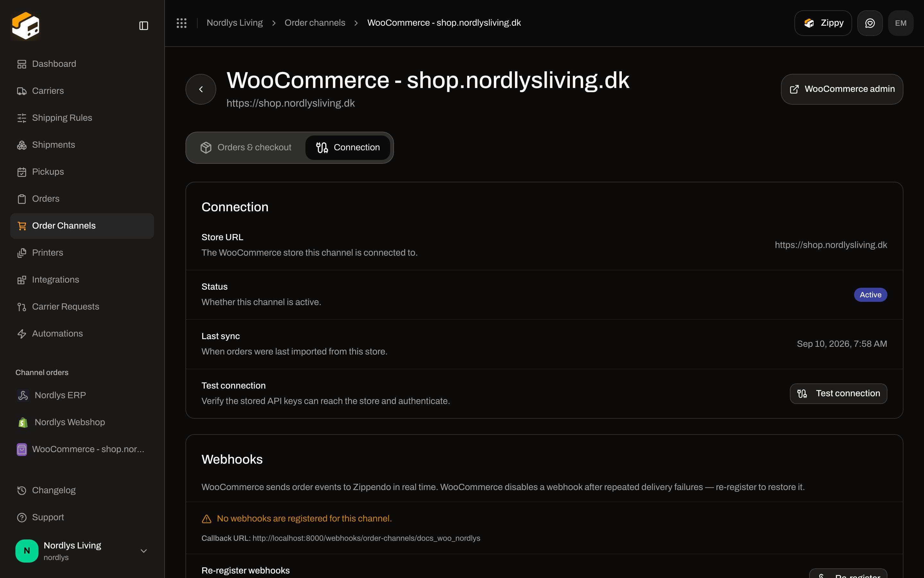Click the Shipping Rules sliders icon
The image size is (924, 578).
click(22, 118)
